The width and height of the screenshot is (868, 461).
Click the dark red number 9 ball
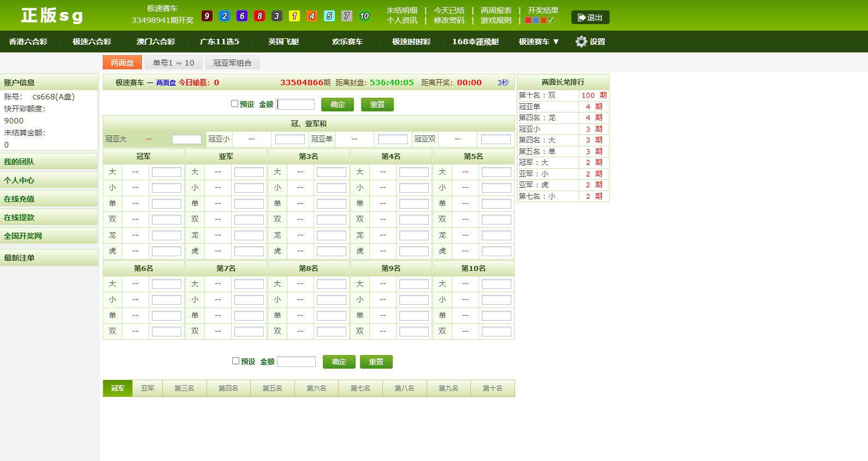click(x=207, y=16)
